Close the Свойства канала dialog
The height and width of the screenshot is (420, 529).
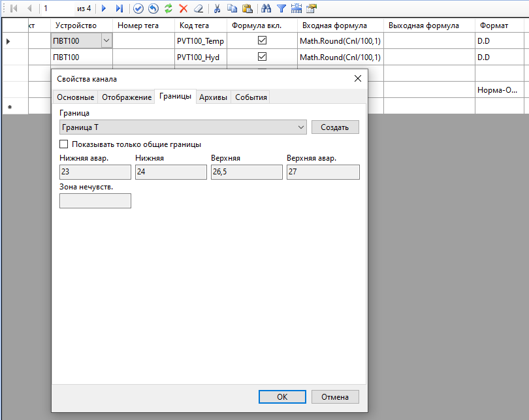coord(358,78)
